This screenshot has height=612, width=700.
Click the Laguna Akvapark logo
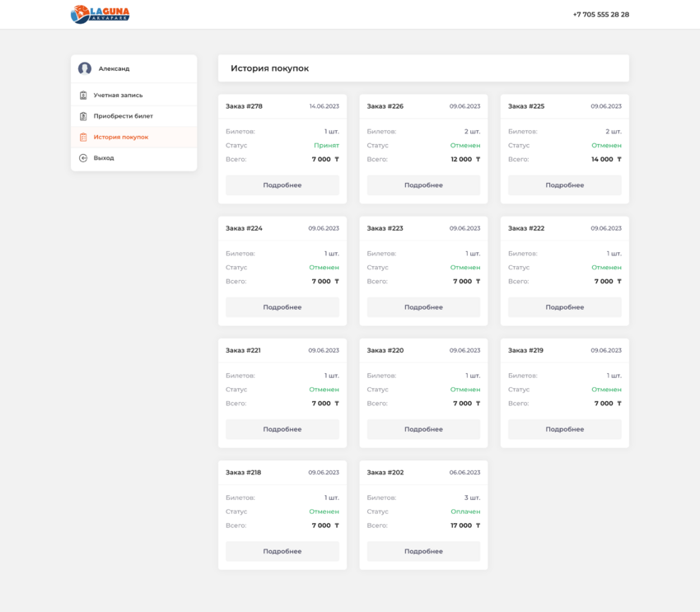point(100,14)
